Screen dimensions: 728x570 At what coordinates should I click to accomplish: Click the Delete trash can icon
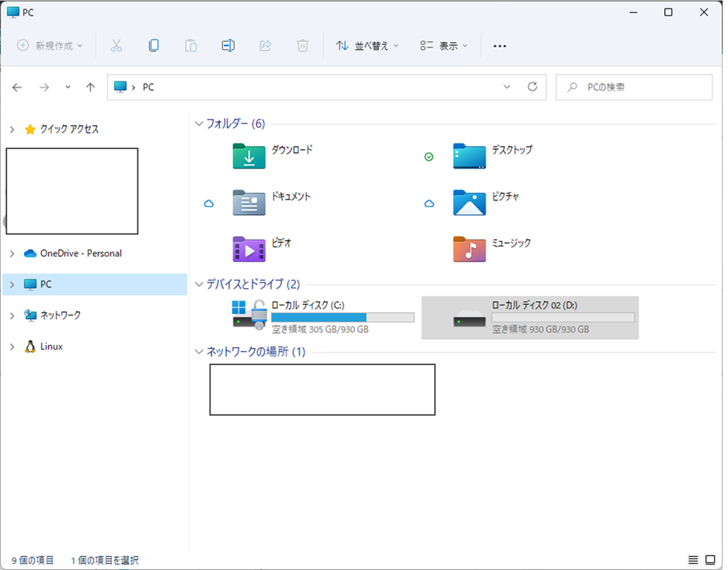(x=303, y=46)
